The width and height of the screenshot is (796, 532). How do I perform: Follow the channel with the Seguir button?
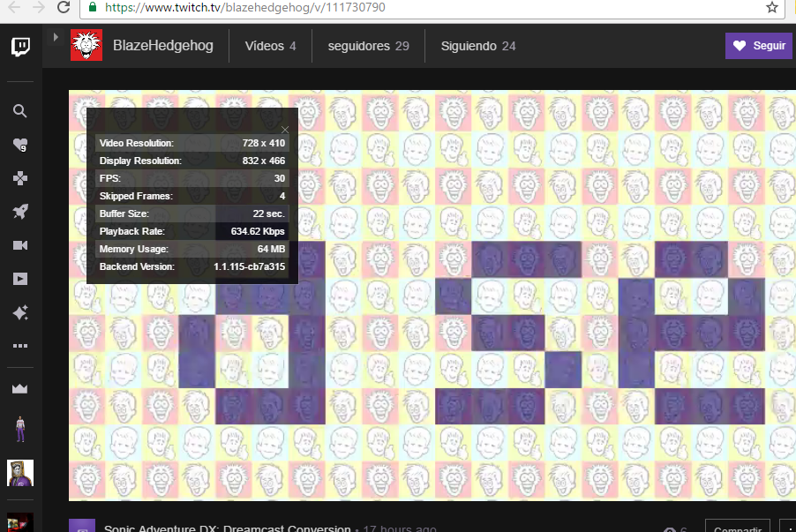(760, 46)
